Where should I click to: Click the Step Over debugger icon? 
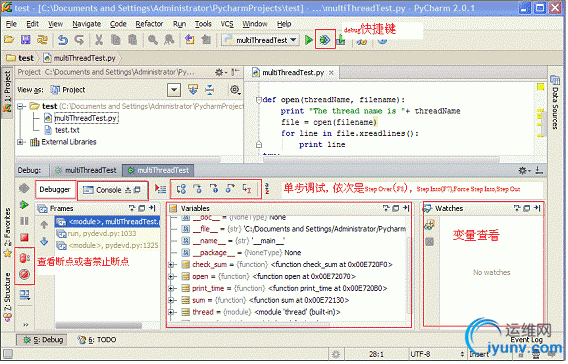181,189
